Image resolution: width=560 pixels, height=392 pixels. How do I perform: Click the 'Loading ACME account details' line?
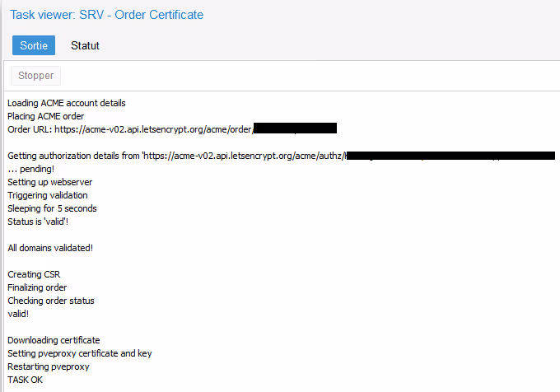pos(67,103)
